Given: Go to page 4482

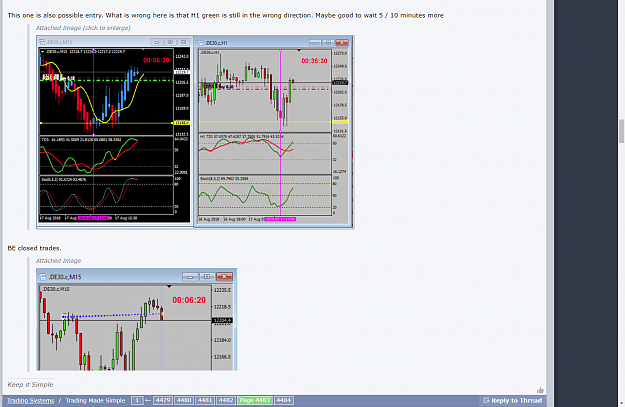Looking at the screenshot, I should point(226,401).
